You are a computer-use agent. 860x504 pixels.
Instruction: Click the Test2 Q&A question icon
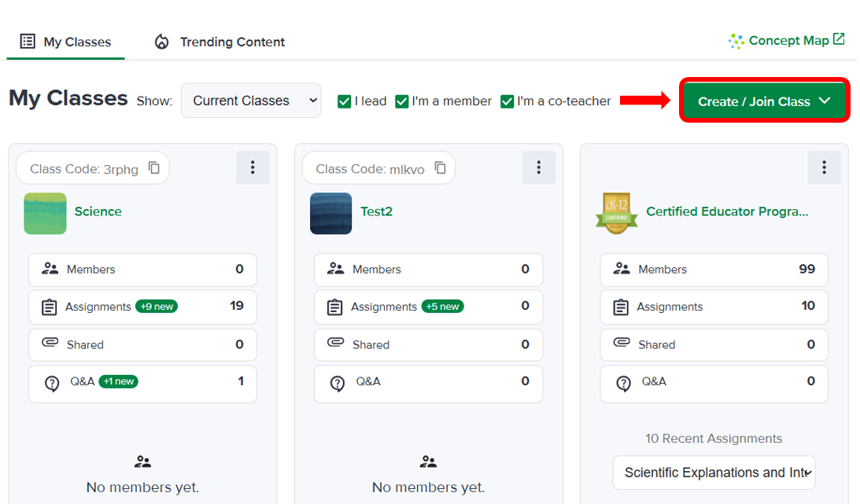click(x=338, y=384)
